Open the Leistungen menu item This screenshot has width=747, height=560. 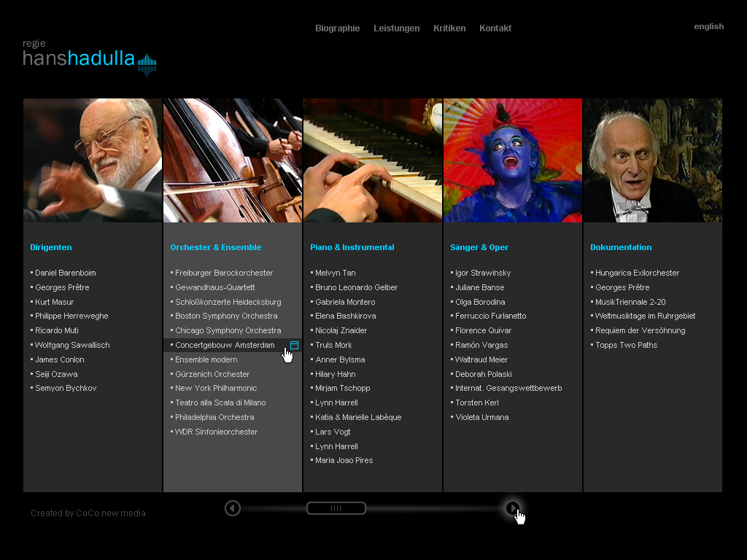point(396,28)
